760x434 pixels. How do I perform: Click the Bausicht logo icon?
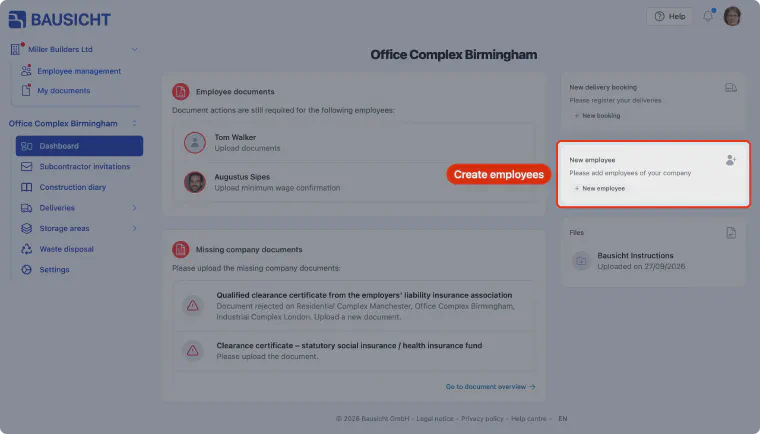click(17, 19)
